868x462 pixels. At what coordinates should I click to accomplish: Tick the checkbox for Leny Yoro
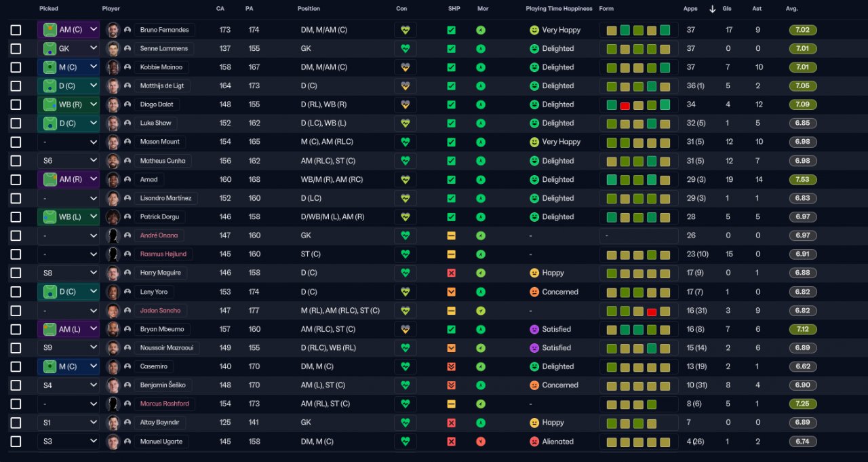click(16, 292)
